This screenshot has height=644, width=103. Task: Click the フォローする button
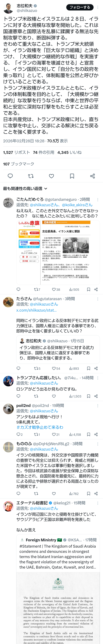80,8
